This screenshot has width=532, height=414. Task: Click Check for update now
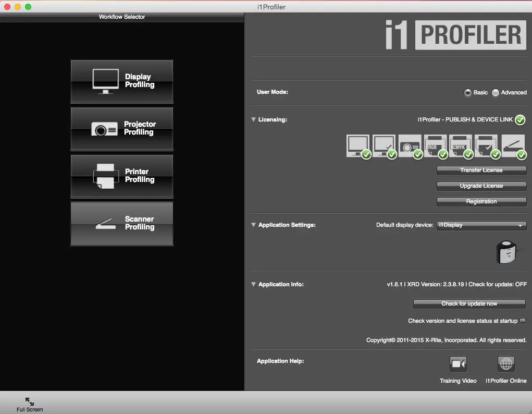click(x=469, y=303)
